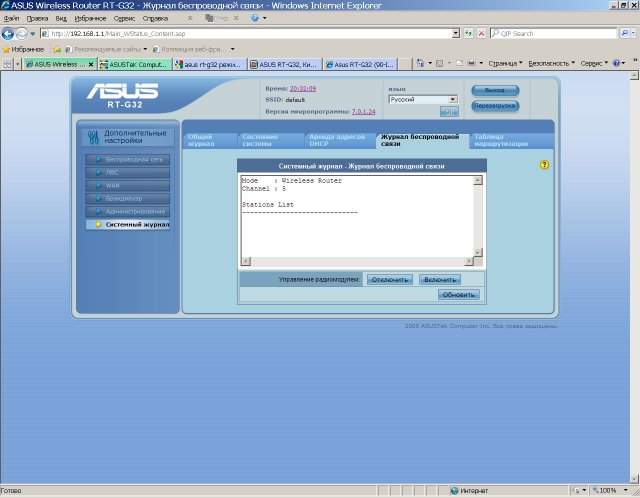Click the language apply icon under dropdown
The image size is (640, 498).
[449, 111]
